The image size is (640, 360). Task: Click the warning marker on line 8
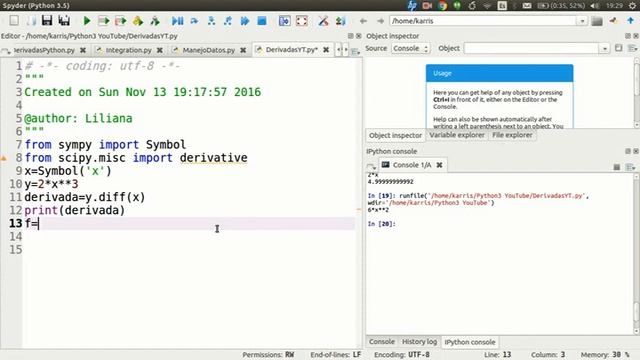pyautogui.click(x=4, y=158)
